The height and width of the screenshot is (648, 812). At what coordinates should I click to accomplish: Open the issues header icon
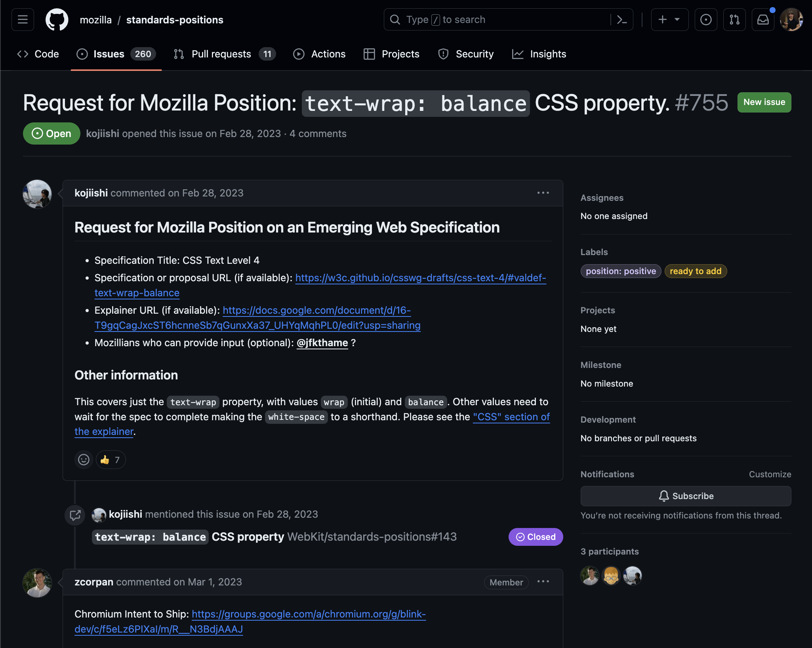coord(706,19)
